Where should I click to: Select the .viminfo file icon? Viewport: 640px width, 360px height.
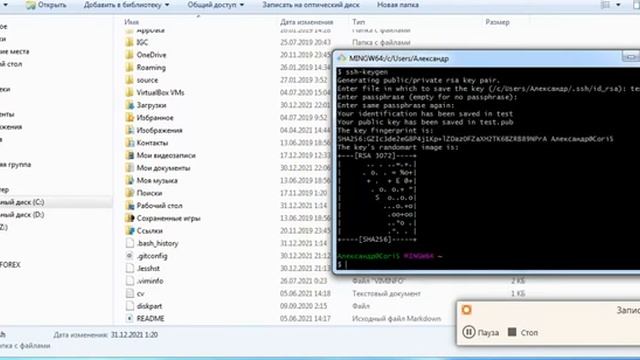pyautogui.click(x=129, y=281)
